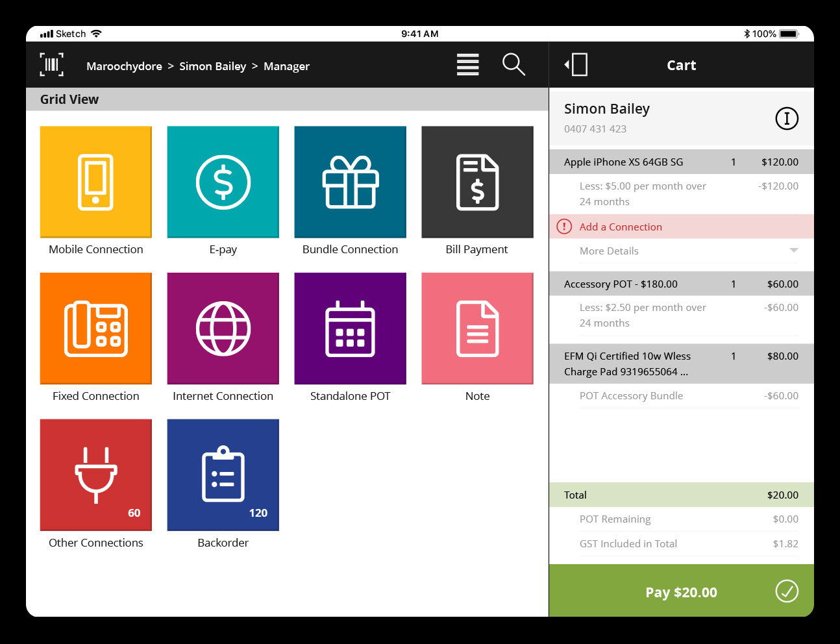
Task: Expand the More Details dropdown arrow
Action: (793, 251)
